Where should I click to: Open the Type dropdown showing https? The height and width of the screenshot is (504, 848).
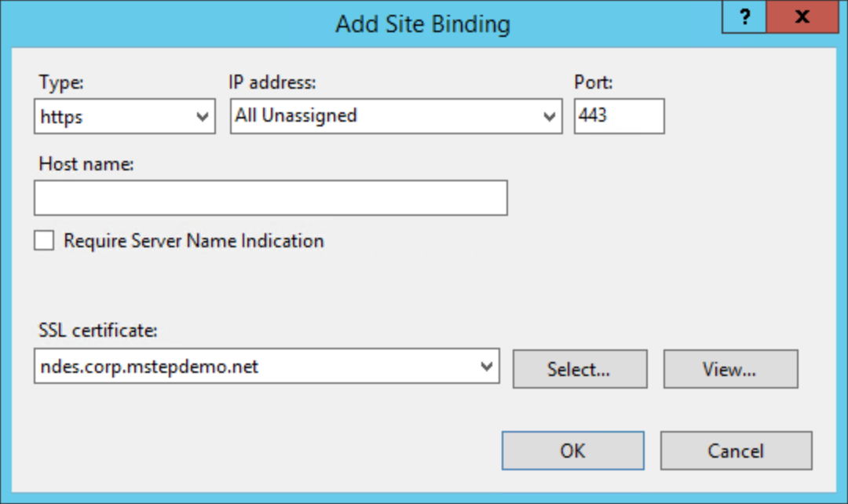click(126, 116)
